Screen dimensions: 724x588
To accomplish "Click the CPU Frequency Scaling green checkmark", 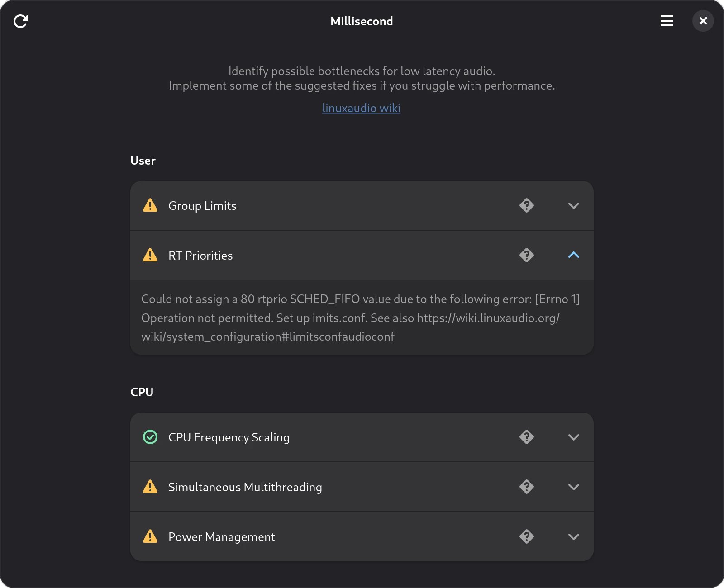I will (150, 437).
